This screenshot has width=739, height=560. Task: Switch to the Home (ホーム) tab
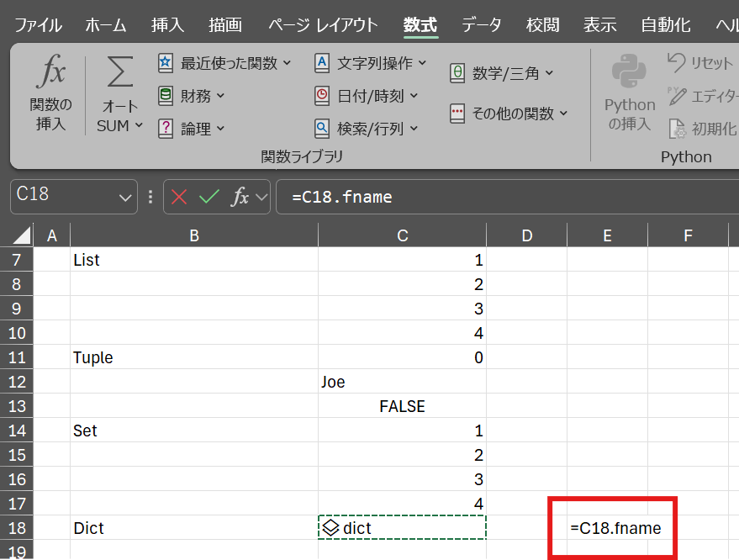(106, 25)
